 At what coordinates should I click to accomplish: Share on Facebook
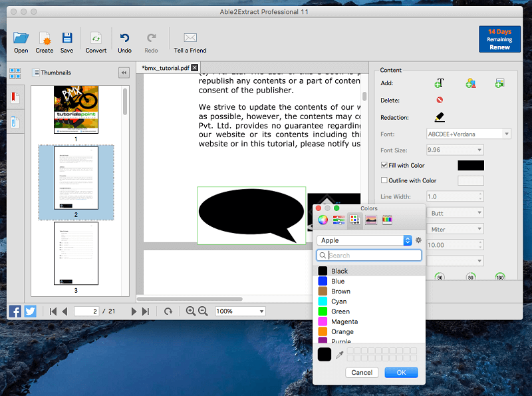(x=15, y=311)
